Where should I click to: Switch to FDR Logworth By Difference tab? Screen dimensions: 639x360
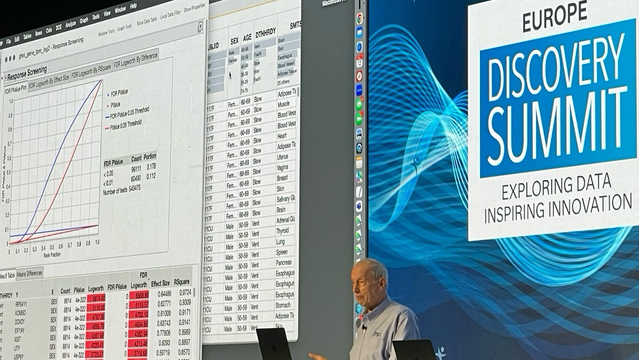(x=136, y=59)
